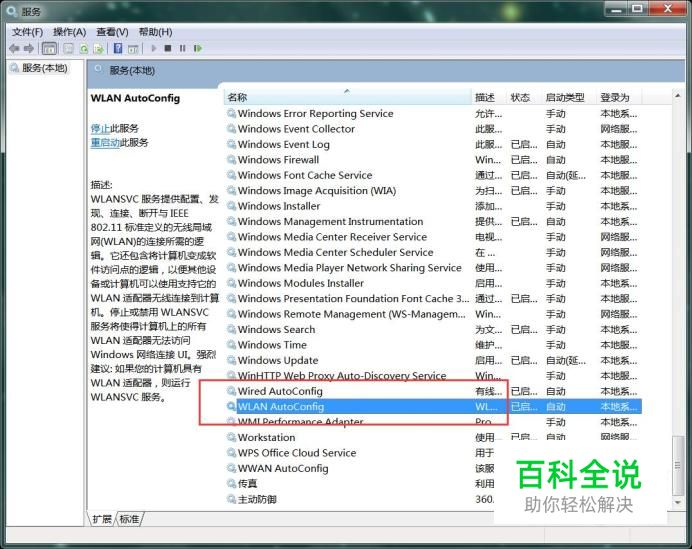The width and height of the screenshot is (692, 549).
Task: Select Wired AutoConfig service
Action: point(433,391)
